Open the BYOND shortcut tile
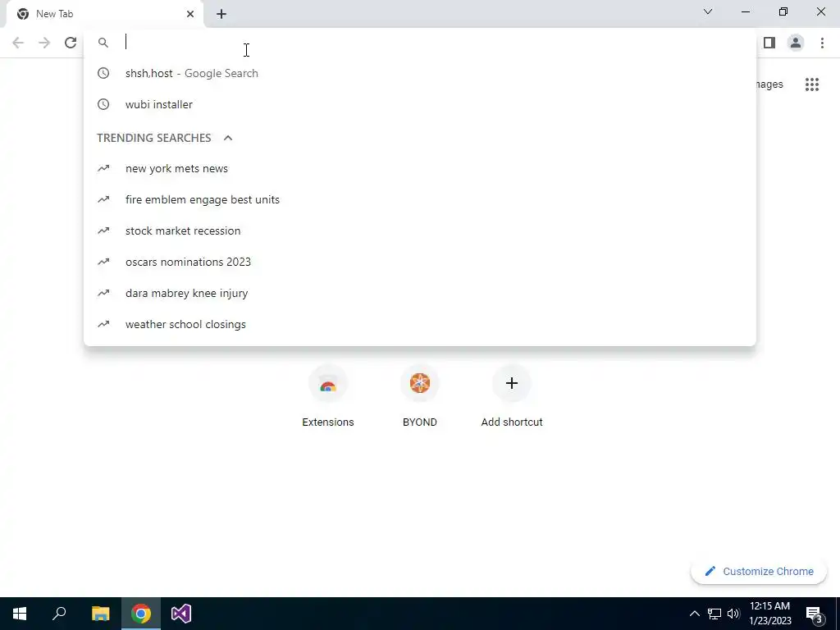The image size is (840, 630). point(419,396)
